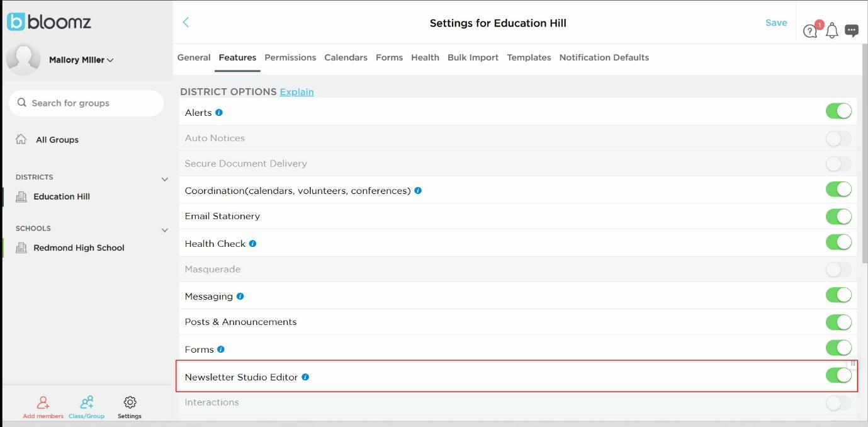Screen dimensions: 868x427
Task: Open All Groups
Action: pos(57,140)
